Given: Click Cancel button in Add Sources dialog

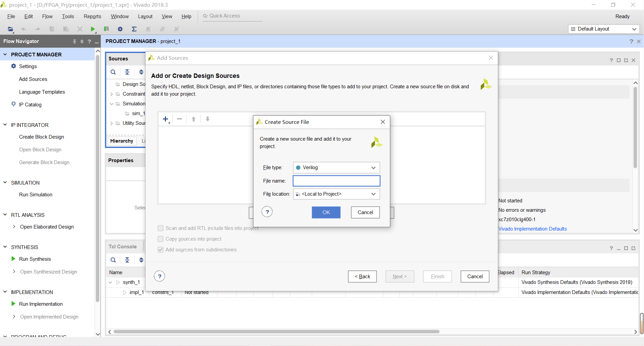Looking at the screenshot, I should 475,277.
